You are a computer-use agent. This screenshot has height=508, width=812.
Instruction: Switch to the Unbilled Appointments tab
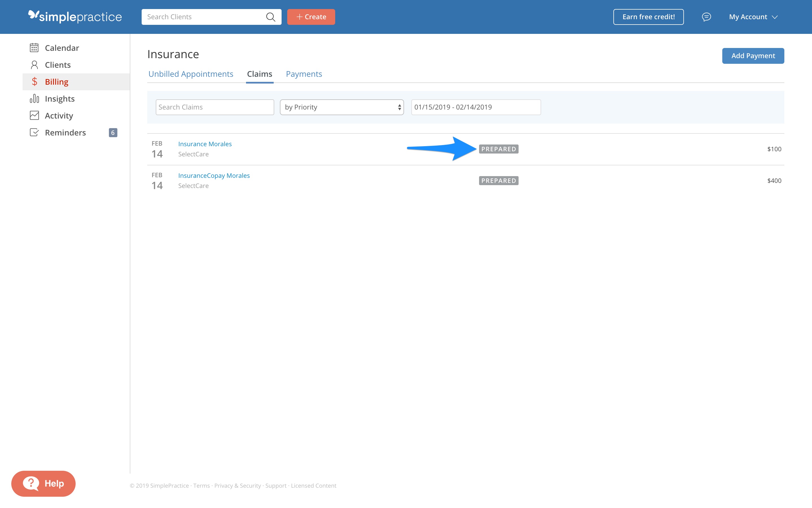[x=190, y=74]
